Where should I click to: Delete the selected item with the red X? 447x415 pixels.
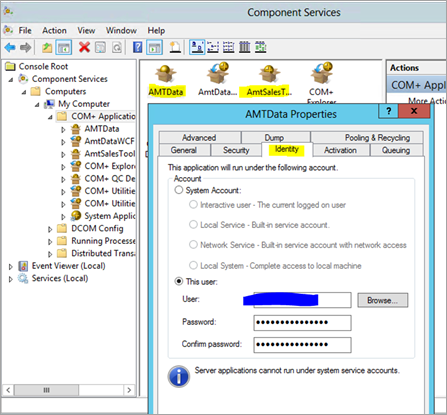coord(84,47)
